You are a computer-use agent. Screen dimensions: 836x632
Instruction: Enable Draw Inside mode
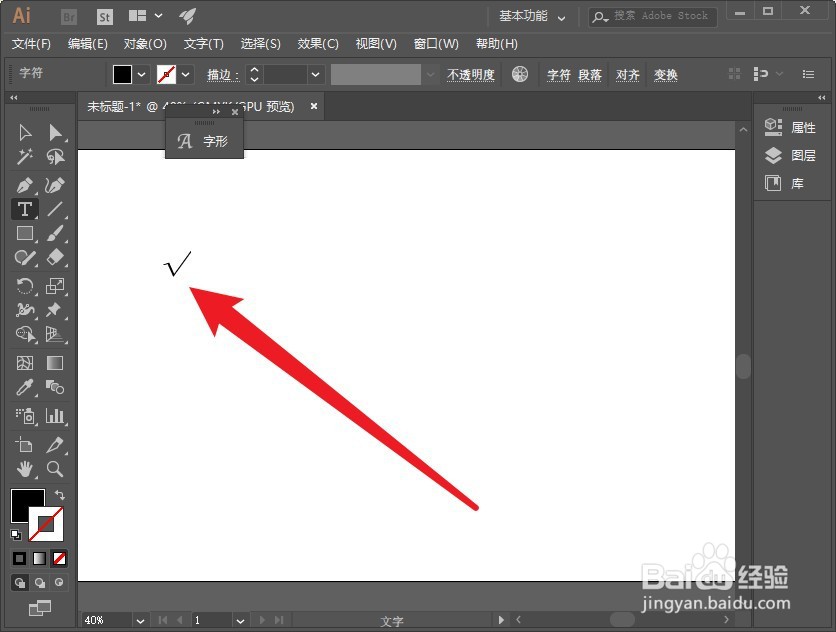[59, 582]
